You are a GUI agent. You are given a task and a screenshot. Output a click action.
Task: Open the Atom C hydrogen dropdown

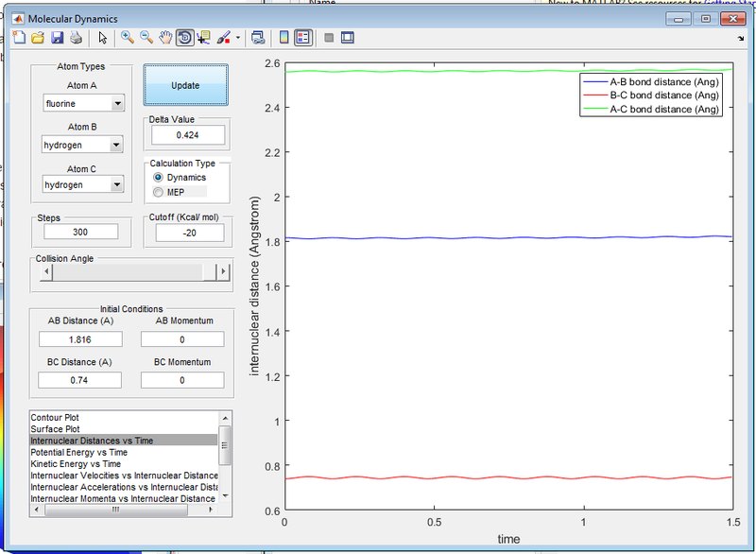tap(83, 186)
